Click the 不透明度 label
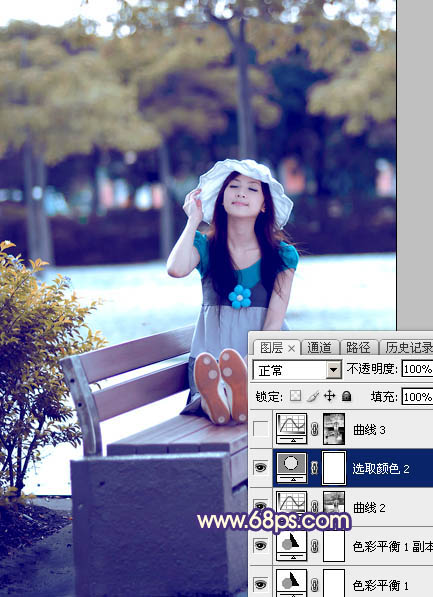This screenshot has width=433, height=597. pos(372,369)
